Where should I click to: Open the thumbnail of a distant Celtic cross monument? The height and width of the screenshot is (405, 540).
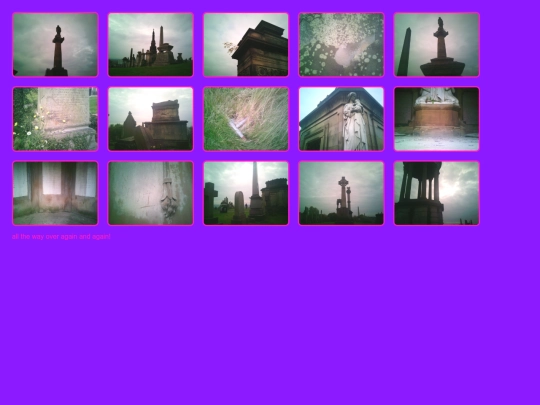341,194
